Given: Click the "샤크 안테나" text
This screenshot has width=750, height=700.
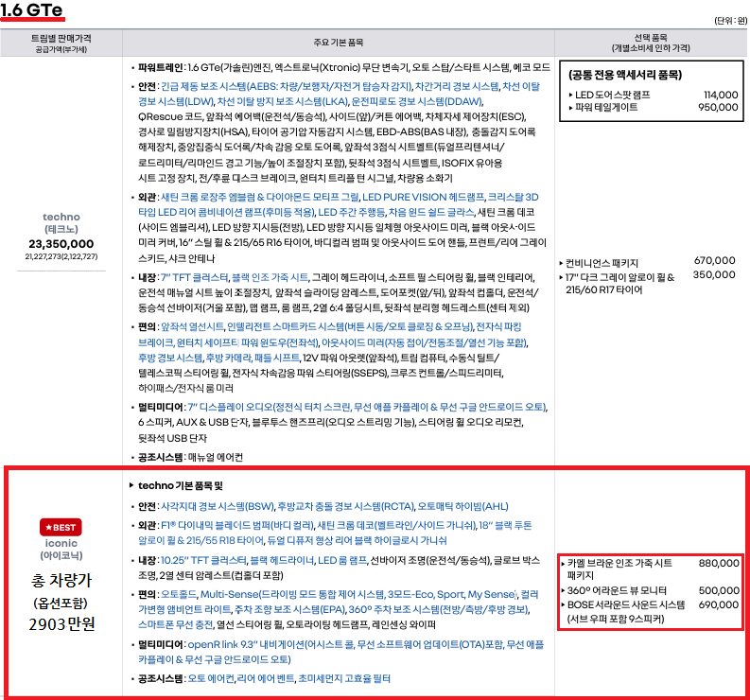Looking at the screenshot, I should point(191,258).
